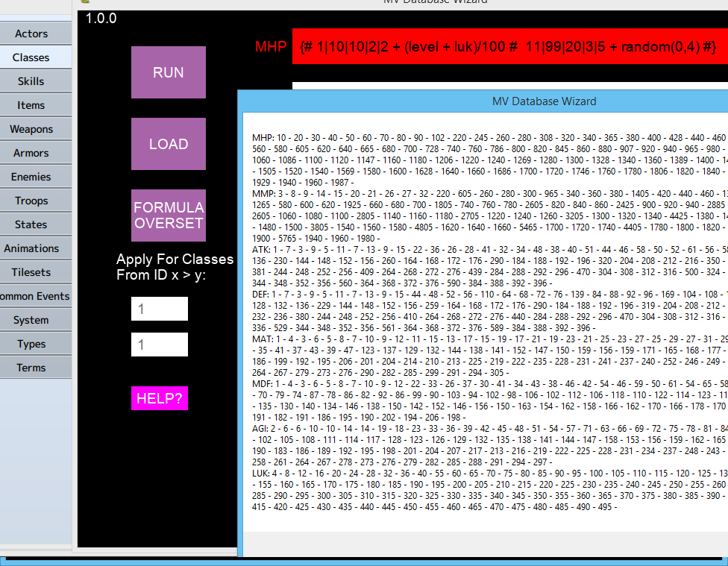Switch to the Troops tab
The width and height of the screenshot is (728, 566).
point(30,200)
